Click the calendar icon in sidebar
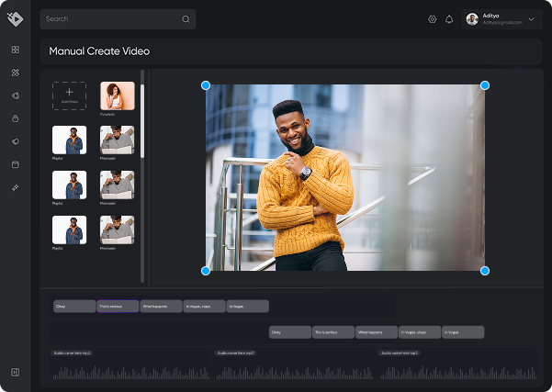The image size is (552, 392). coord(16,164)
